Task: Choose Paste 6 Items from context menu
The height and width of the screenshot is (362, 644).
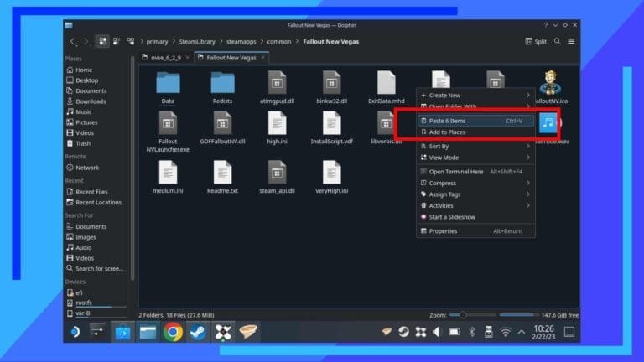Action: pos(475,121)
